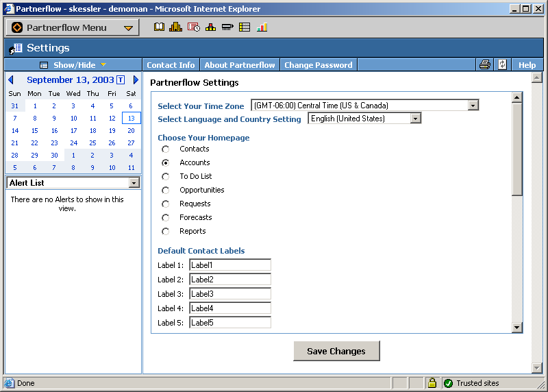Select September 24 in calendar
Image resolution: width=548 pixels, height=392 pixels.
coord(73,143)
